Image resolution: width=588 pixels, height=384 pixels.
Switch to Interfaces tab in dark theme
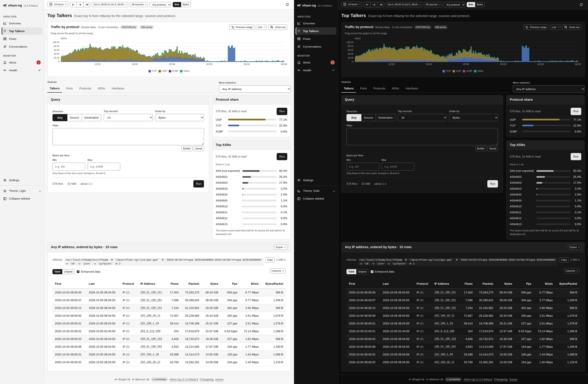pos(412,88)
